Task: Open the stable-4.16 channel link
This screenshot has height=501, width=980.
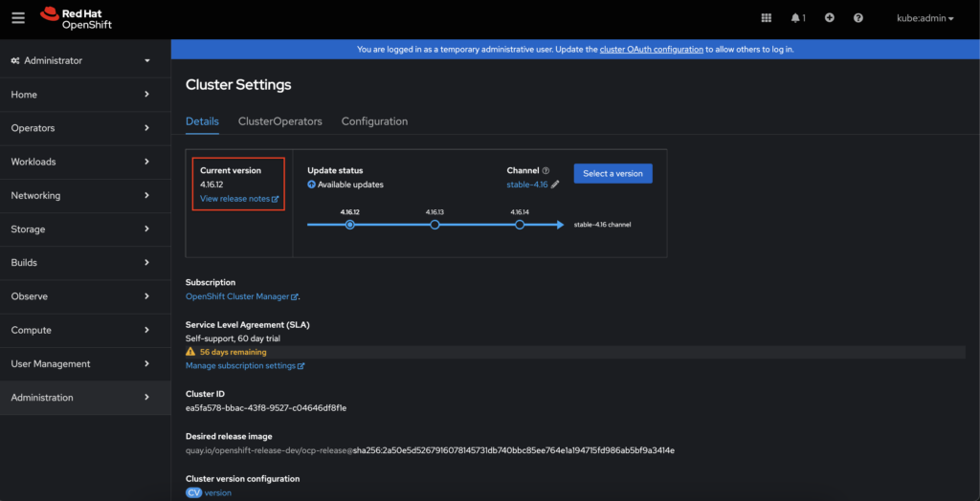Action: pos(527,185)
